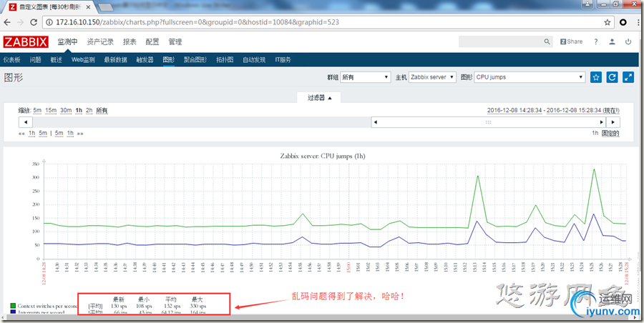Go to 拓扑图 submenu
The width and height of the screenshot is (644, 323).
tap(225, 59)
